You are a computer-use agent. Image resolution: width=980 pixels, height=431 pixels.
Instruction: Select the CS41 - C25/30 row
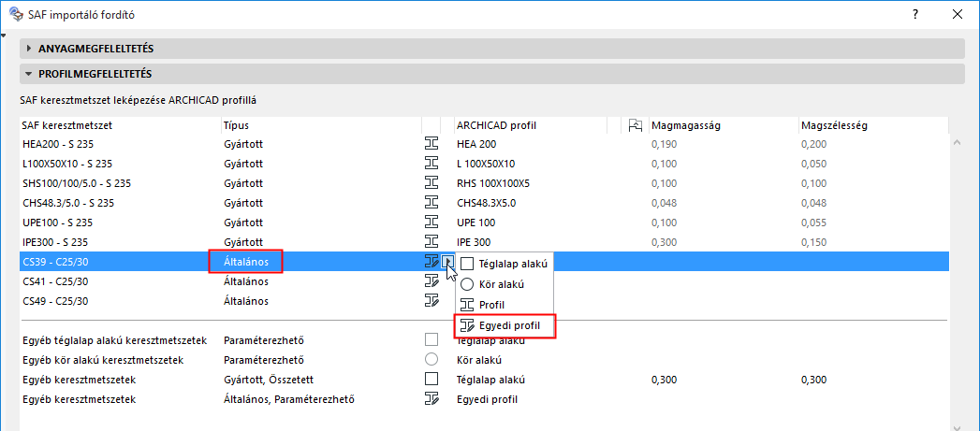coord(484,281)
